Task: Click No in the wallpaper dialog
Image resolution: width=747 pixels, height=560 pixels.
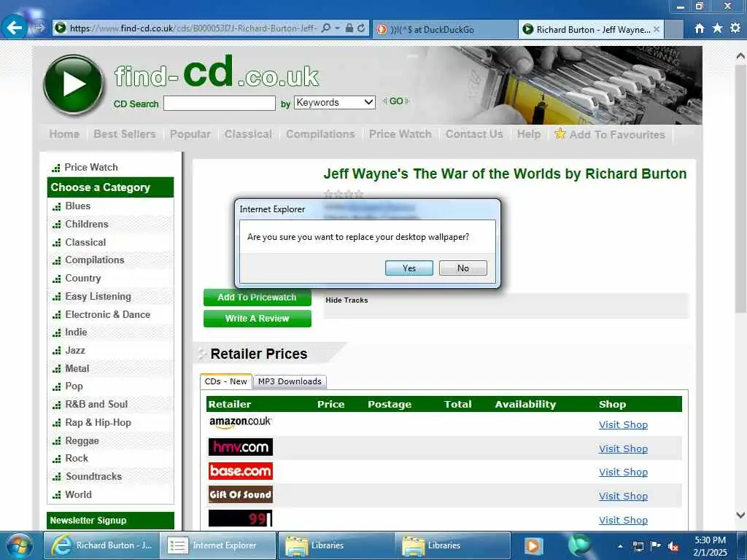Action: click(463, 268)
